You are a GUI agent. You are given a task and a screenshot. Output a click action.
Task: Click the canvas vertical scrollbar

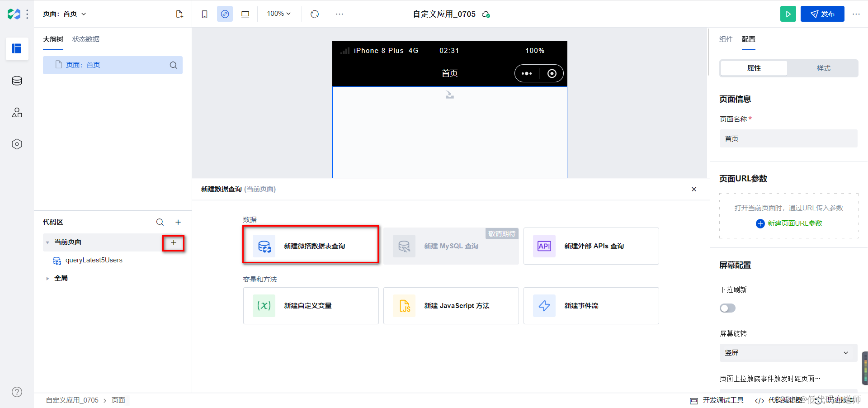coord(708,52)
